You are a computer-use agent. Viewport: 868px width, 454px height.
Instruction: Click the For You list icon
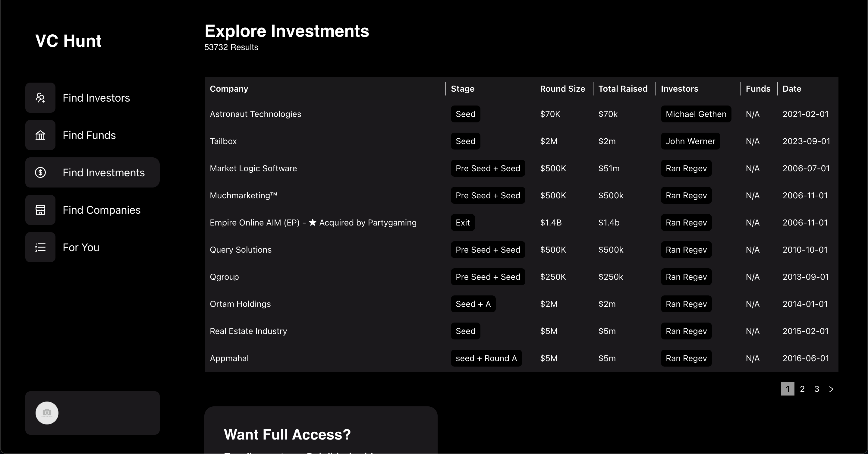(x=40, y=247)
